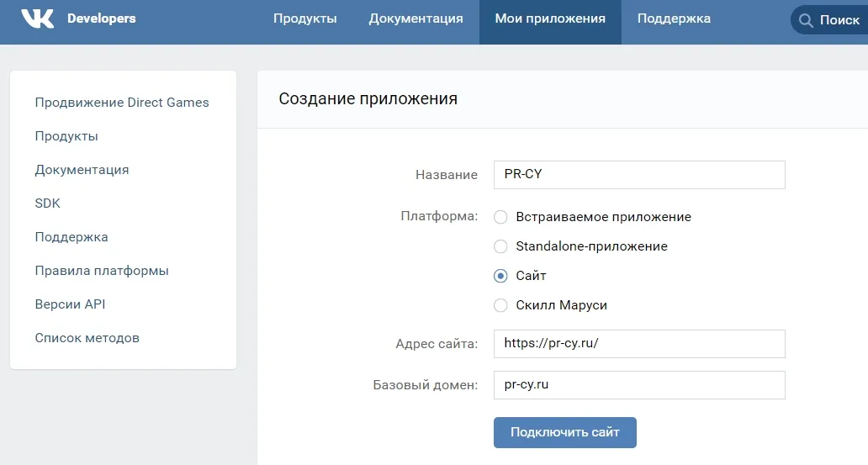Focus the Название input field
Screen dimensions: 868x465
[639, 174]
